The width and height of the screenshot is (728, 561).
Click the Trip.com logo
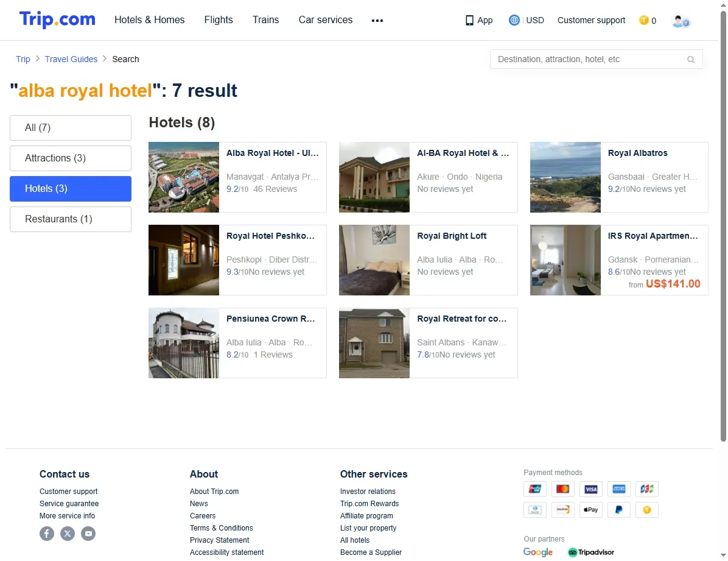click(x=57, y=19)
